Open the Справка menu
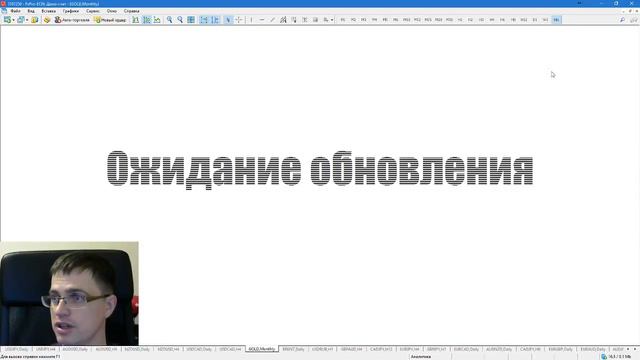This screenshot has width=640, height=360. (x=132, y=11)
